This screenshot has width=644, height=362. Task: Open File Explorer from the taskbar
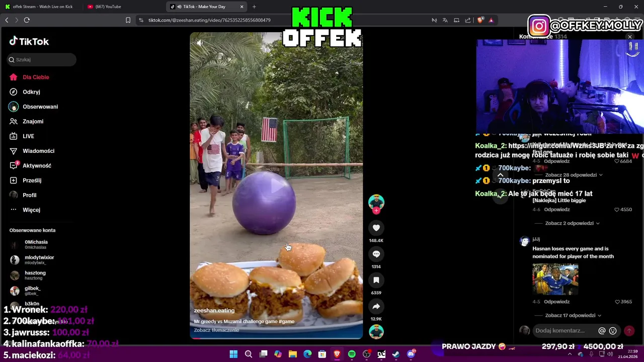(x=292, y=354)
